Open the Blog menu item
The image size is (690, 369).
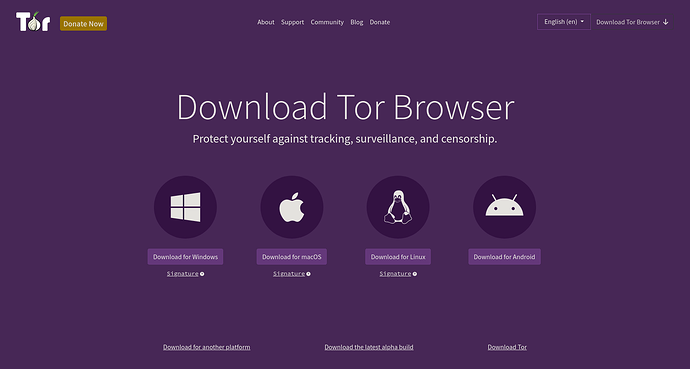tap(357, 22)
